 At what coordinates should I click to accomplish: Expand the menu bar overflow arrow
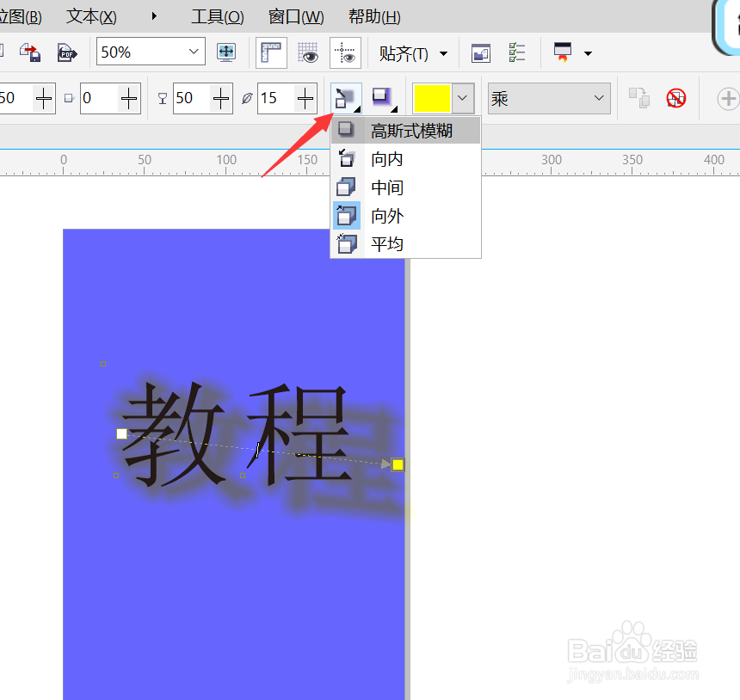coord(154,16)
